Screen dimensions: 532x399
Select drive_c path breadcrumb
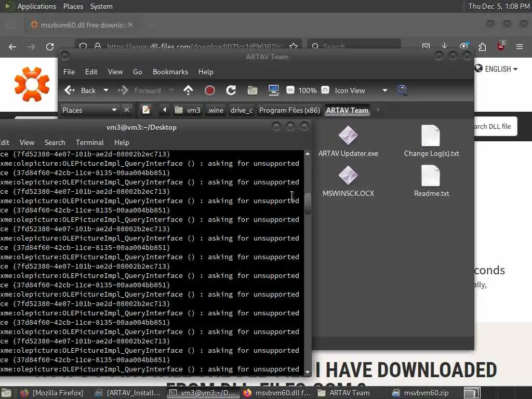coord(242,110)
